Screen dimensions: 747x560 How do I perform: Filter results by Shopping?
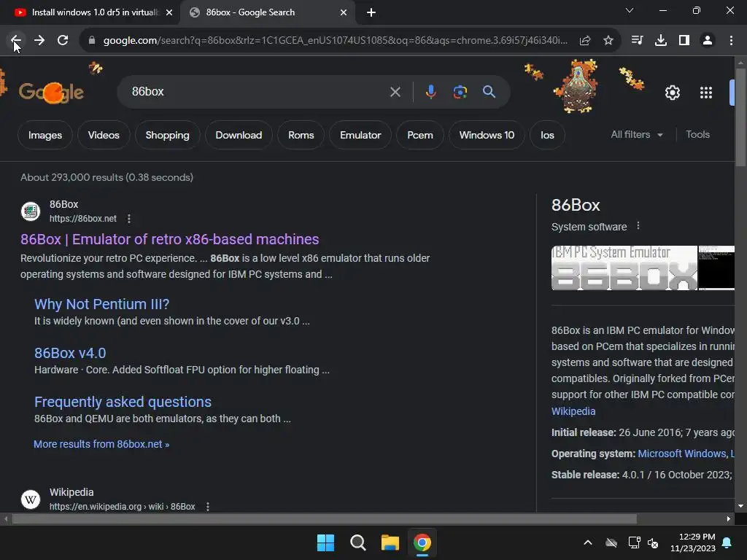coord(167,135)
